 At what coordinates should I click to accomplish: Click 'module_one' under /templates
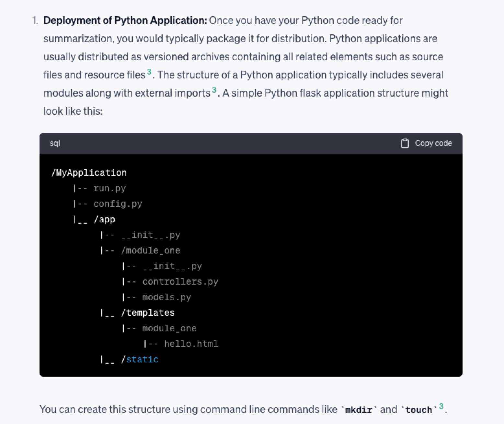click(169, 328)
